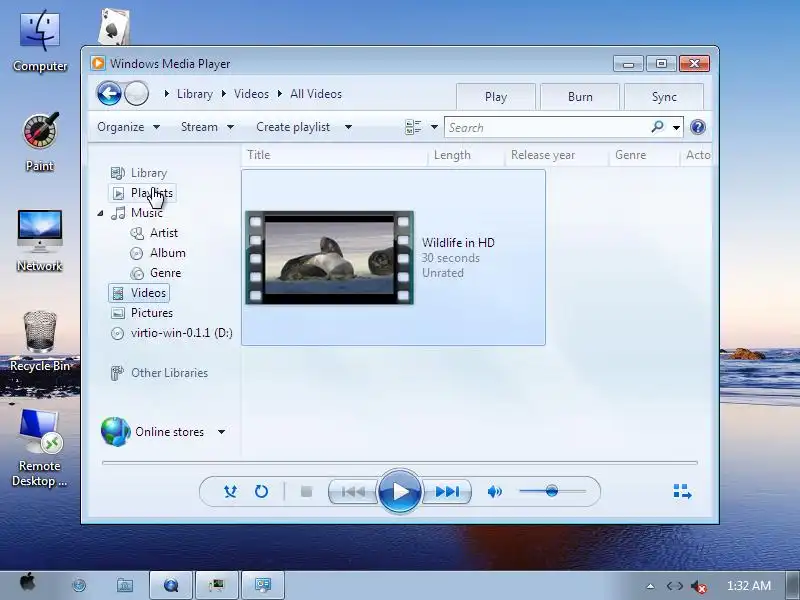Click the View options icon
The image size is (800, 600).
[x=413, y=127]
